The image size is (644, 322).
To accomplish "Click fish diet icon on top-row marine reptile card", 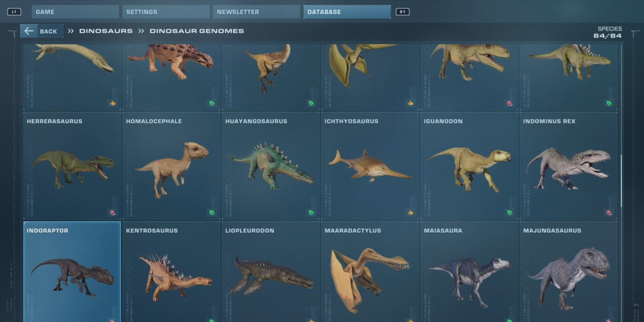I will [x=113, y=103].
